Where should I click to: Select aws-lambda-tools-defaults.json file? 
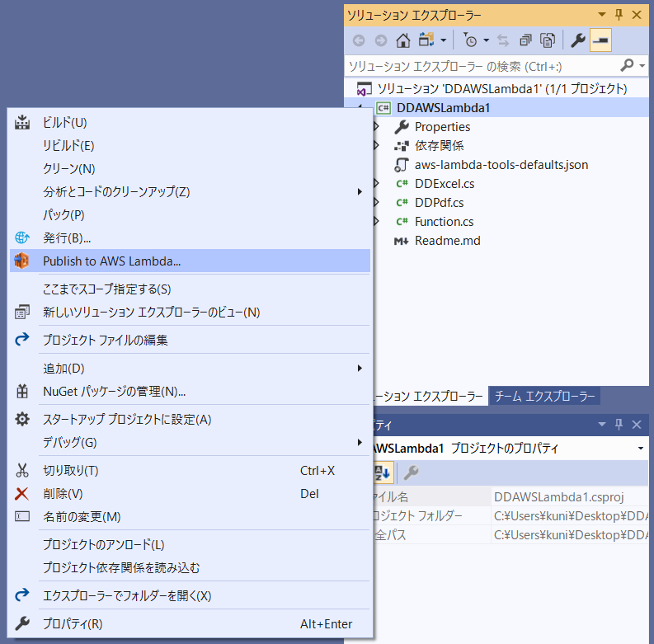point(501,164)
